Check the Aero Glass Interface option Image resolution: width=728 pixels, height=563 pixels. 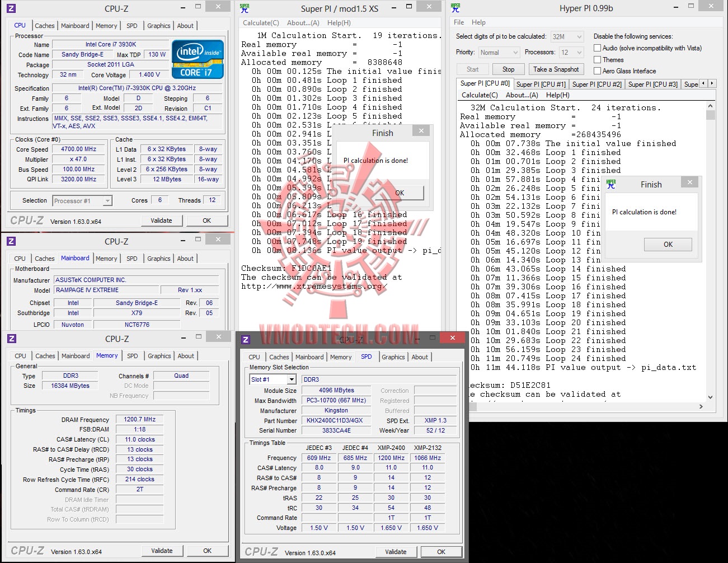[x=597, y=71]
